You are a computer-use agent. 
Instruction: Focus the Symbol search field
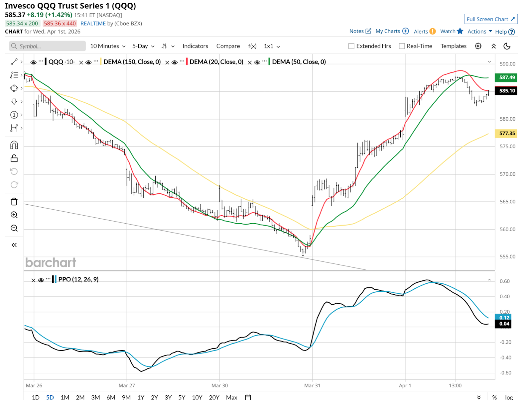(47, 46)
